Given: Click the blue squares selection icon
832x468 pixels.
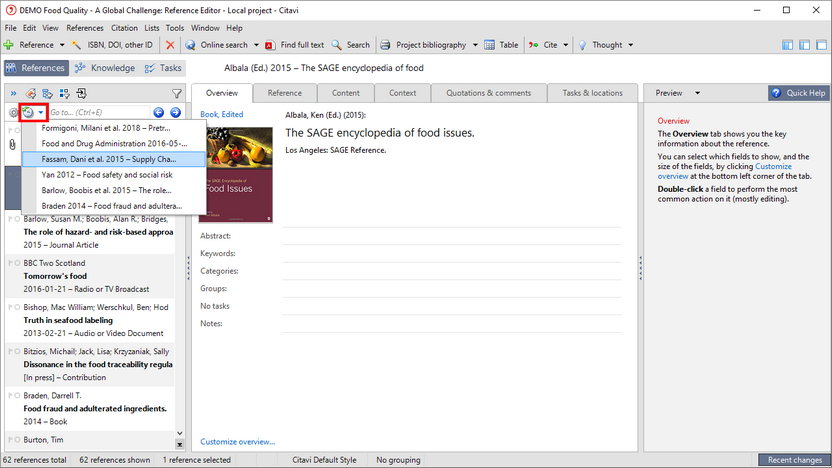Looking at the screenshot, I should coord(64,93).
